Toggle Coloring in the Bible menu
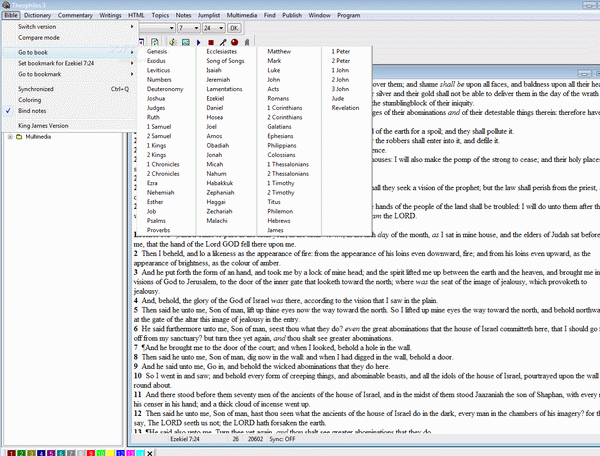 tap(31, 99)
